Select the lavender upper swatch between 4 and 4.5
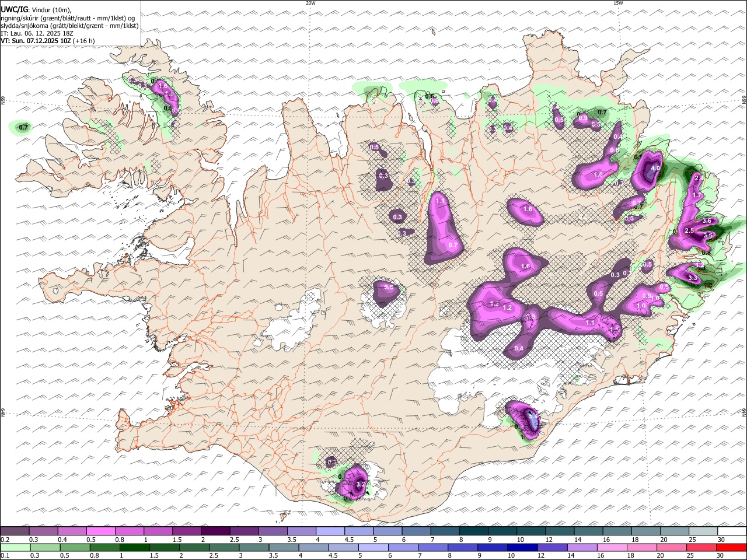The height and width of the screenshot is (560, 747). pos(330,531)
